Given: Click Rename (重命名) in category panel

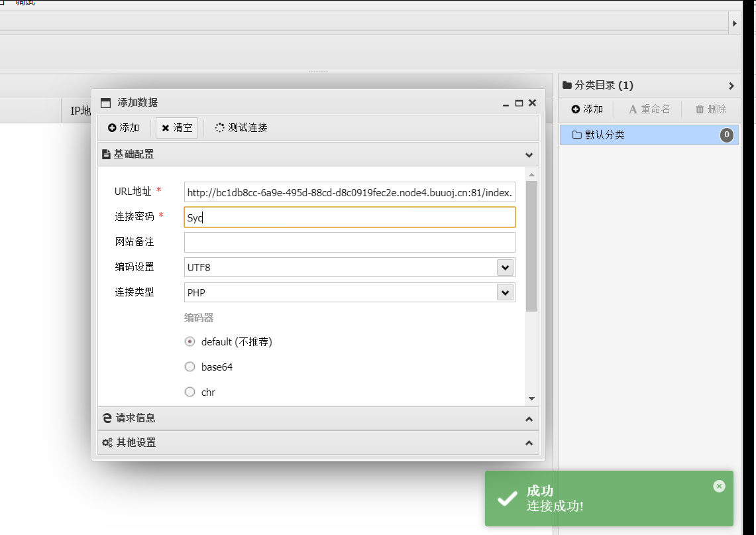Looking at the screenshot, I should 649,109.
